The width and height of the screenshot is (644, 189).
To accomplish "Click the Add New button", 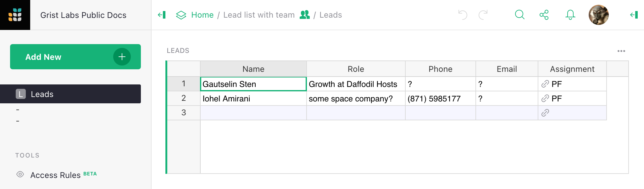I will point(75,57).
